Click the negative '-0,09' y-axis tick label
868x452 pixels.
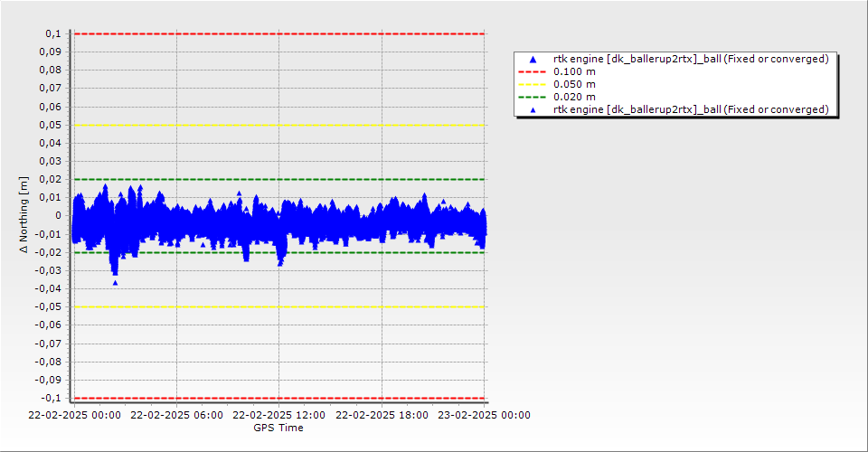click(x=49, y=380)
